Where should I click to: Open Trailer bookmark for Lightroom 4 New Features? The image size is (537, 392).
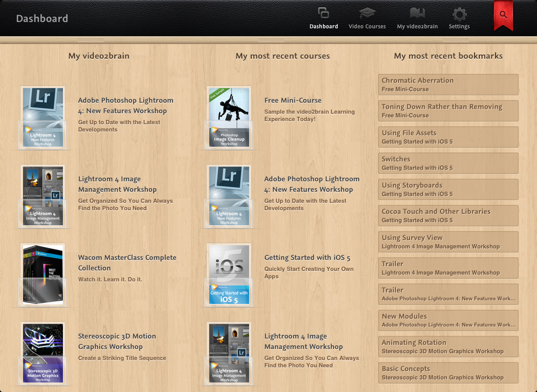coord(448,294)
